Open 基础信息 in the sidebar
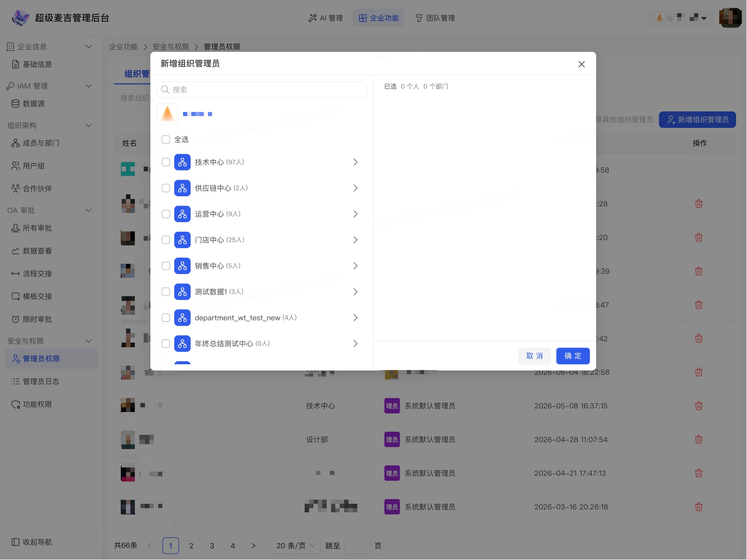Image resolution: width=747 pixels, height=560 pixels. click(37, 64)
